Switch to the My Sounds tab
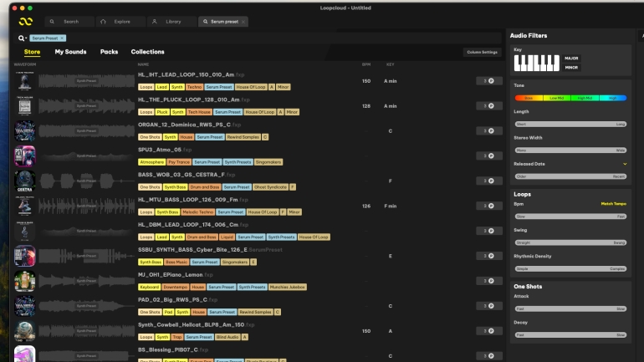 tap(70, 52)
